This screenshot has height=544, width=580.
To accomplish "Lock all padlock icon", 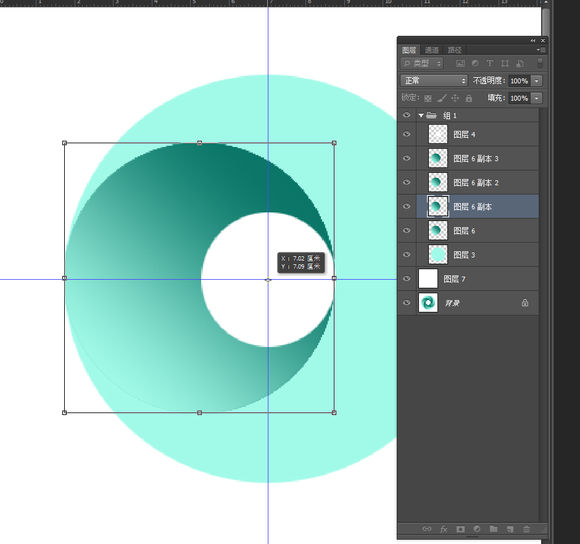I will [x=469, y=98].
